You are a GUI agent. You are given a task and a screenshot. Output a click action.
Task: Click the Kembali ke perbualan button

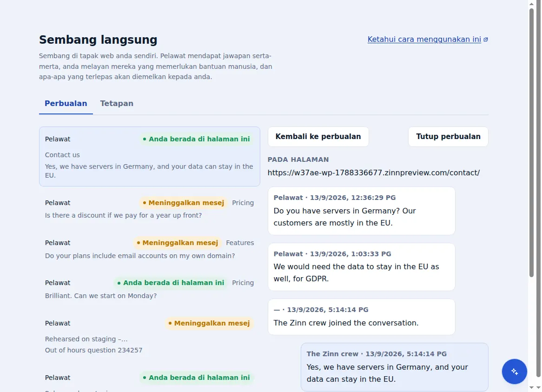click(x=318, y=137)
